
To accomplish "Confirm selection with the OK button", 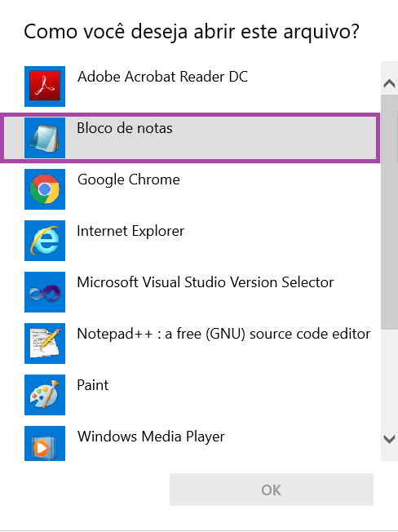I will click(272, 490).
